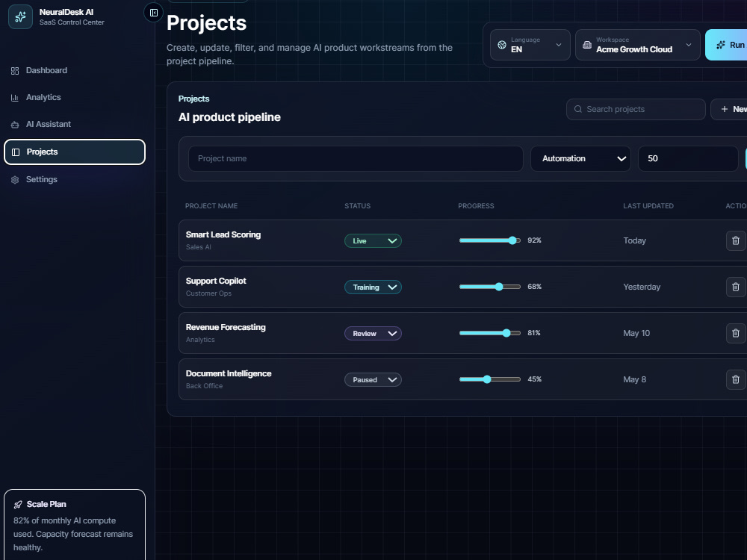Click the Scale Plan card title
Screen dimensions: 747x560
coord(46,504)
